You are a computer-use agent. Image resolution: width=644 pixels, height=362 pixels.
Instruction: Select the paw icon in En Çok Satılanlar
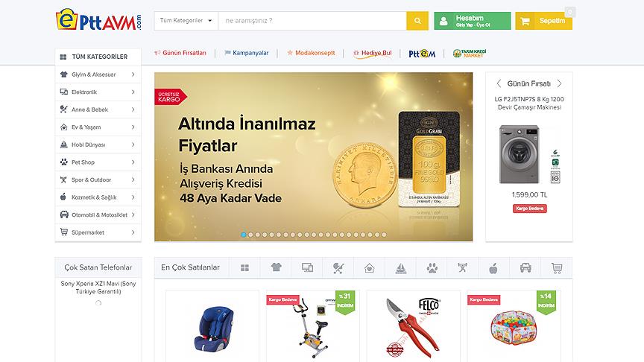click(x=432, y=268)
